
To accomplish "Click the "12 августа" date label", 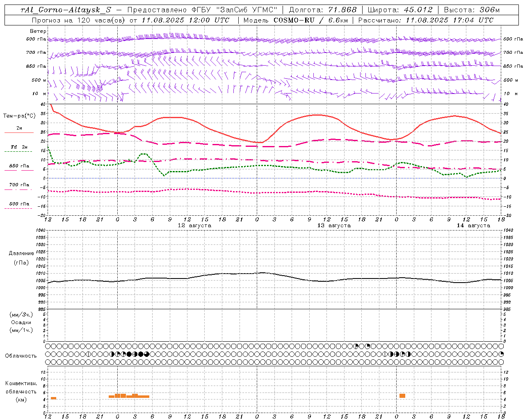I will click(194, 226).
